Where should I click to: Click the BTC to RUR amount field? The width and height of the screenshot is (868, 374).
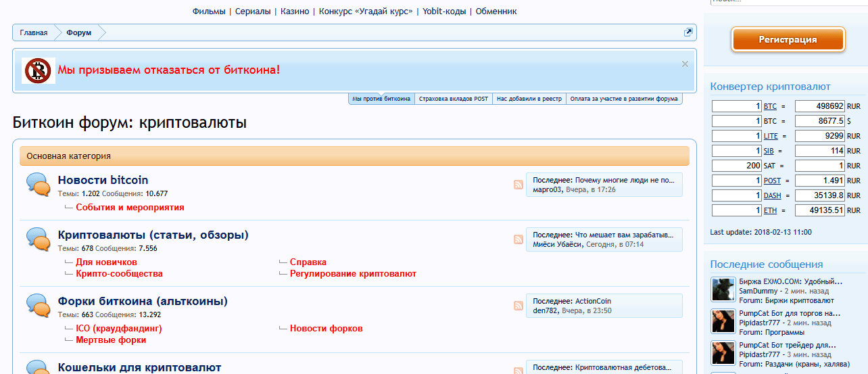[x=737, y=106]
